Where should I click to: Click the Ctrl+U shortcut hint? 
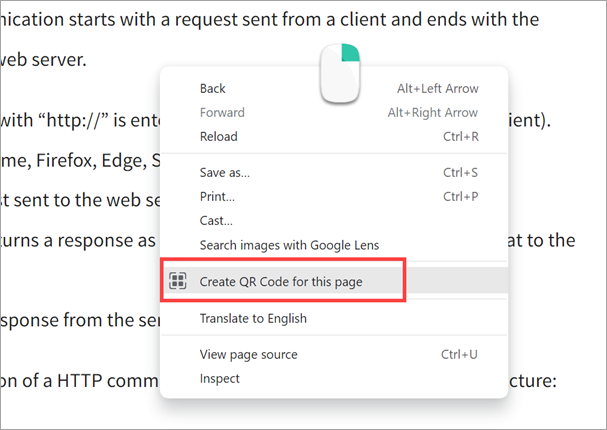click(460, 355)
